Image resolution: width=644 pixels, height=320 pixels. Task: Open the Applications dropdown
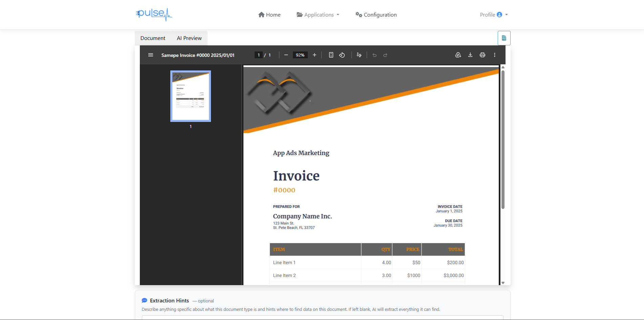coord(317,15)
